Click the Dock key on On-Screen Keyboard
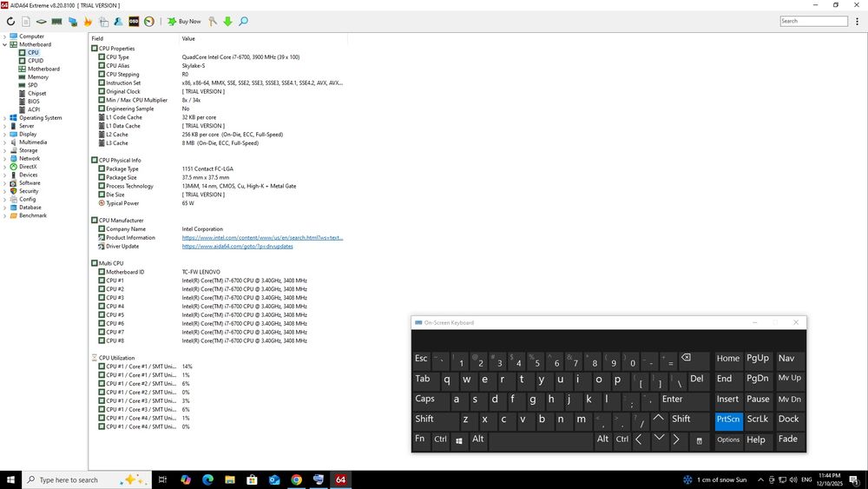The image size is (868, 489). [x=789, y=420]
